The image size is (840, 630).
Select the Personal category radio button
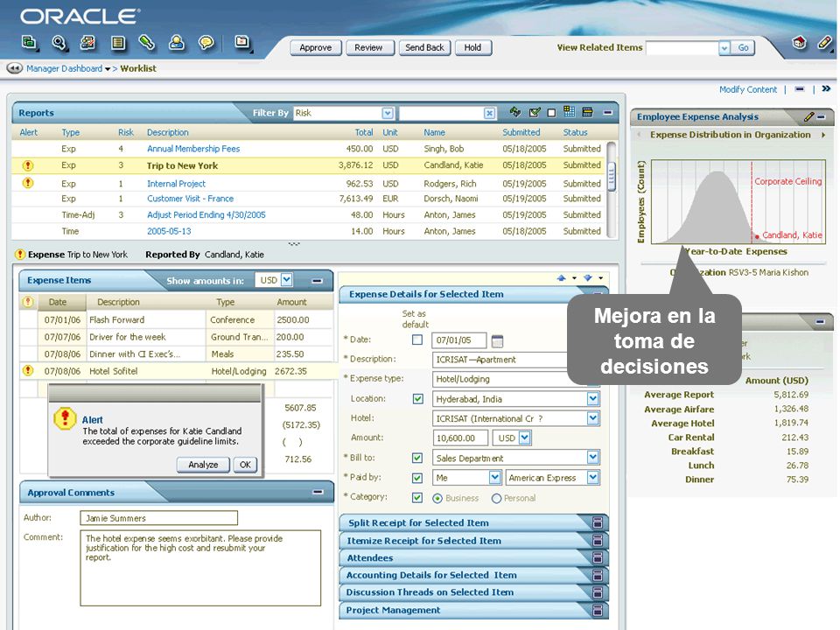[x=497, y=498]
